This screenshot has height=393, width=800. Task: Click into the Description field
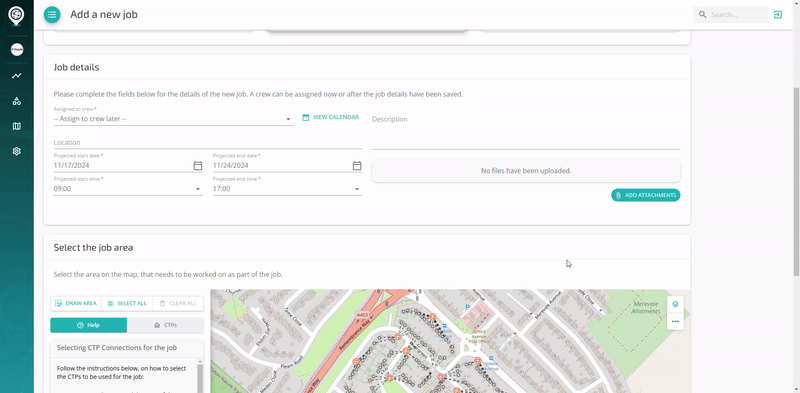(x=526, y=131)
